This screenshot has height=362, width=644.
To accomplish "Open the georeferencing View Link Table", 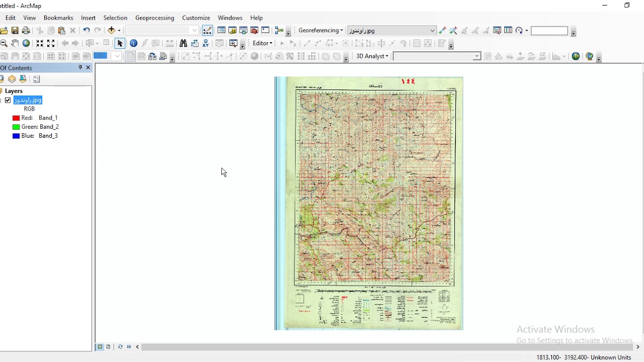I will (x=508, y=31).
